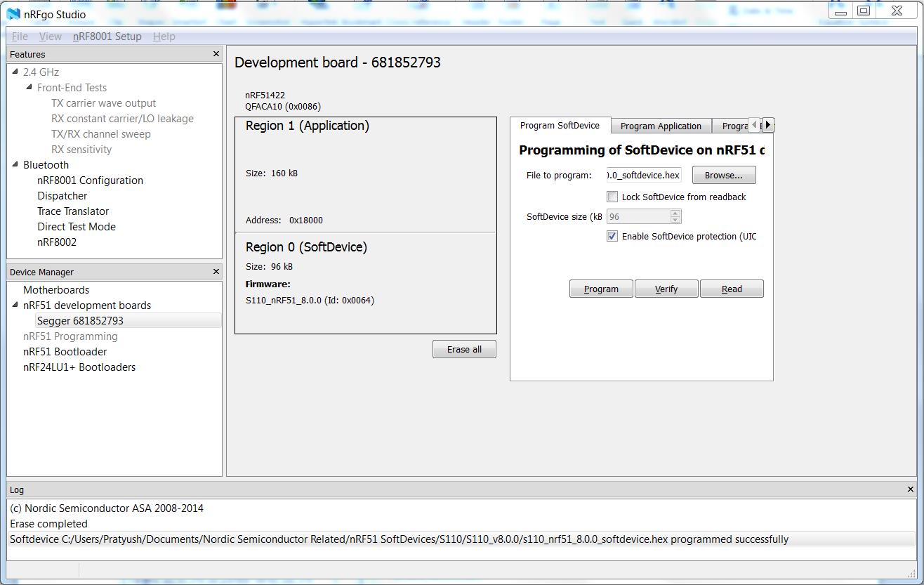The width and height of the screenshot is (924, 585).
Task: Select nRF24LU1+ Bootloaders item
Action: (79, 367)
